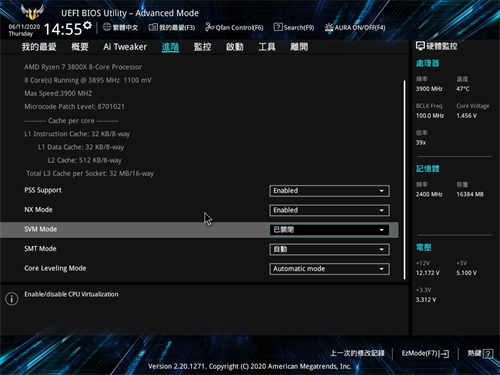Viewport: 500px width, 375px height.
Task: Click the Microcode Patch Level line
Action: [74, 107]
